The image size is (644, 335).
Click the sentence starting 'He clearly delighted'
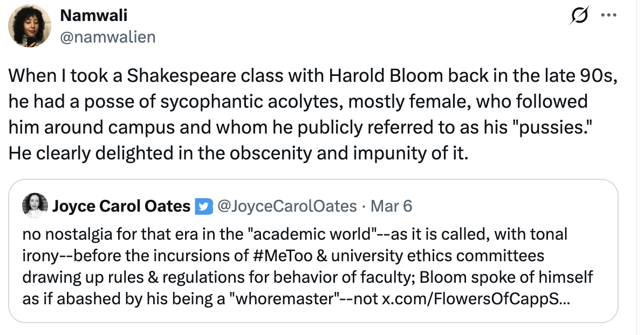[x=238, y=153]
